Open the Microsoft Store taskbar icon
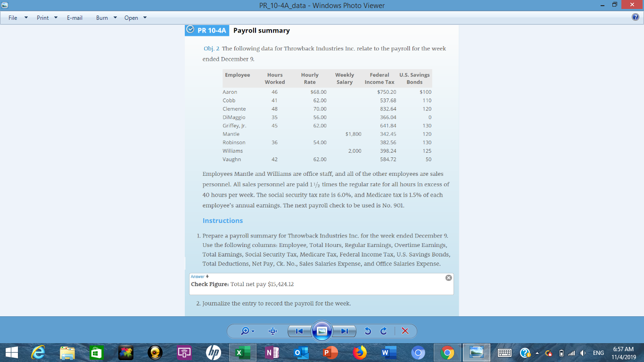 point(96,353)
